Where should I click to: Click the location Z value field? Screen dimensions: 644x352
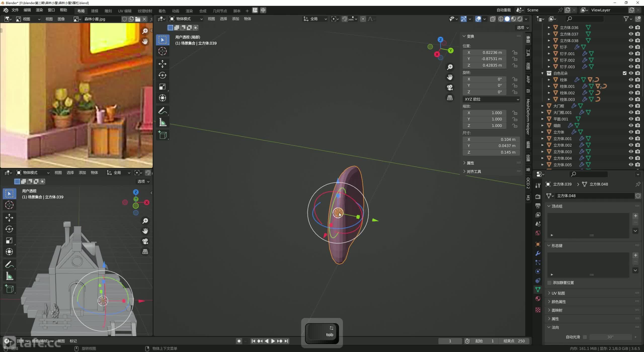pyautogui.click(x=485, y=65)
